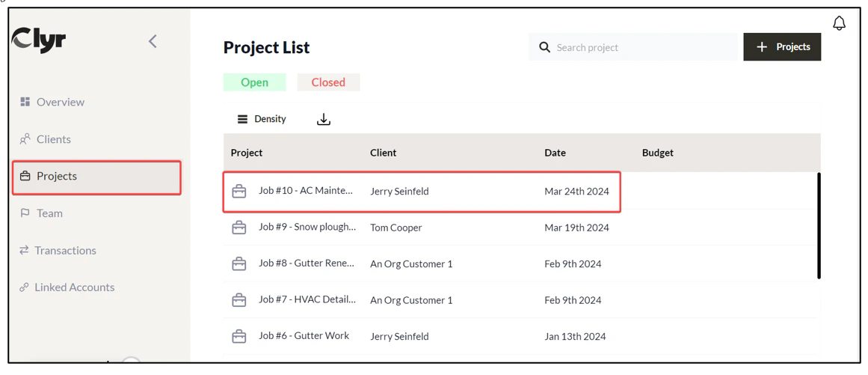The height and width of the screenshot is (375, 868).
Task: Select Projects in the sidebar
Action: pyautogui.click(x=97, y=177)
